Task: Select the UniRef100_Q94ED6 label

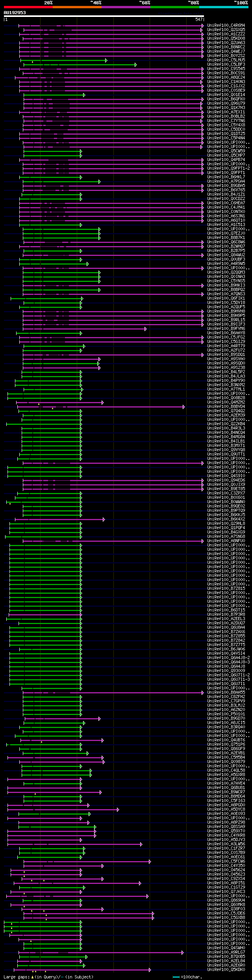Action: point(226,480)
